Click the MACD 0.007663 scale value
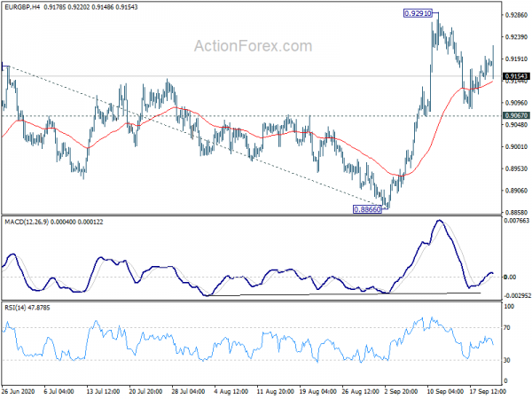 tap(516, 221)
